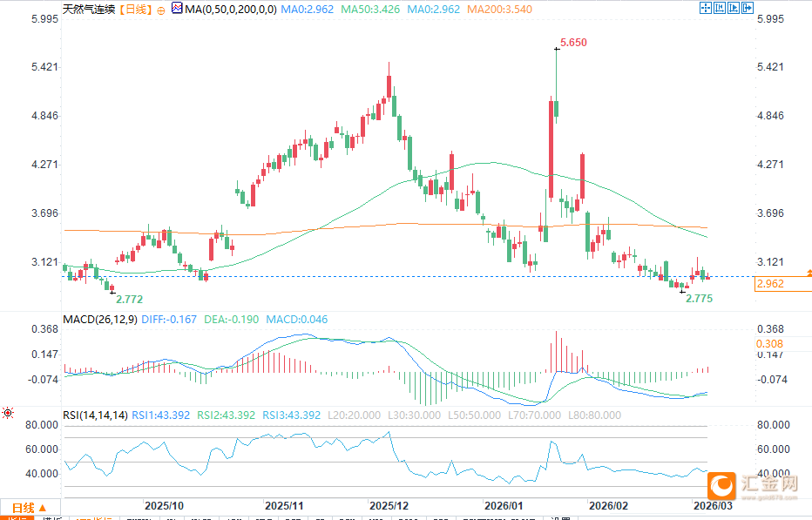
Task: Click the 2026/01 date marker on time axis
Action: (504, 505)
